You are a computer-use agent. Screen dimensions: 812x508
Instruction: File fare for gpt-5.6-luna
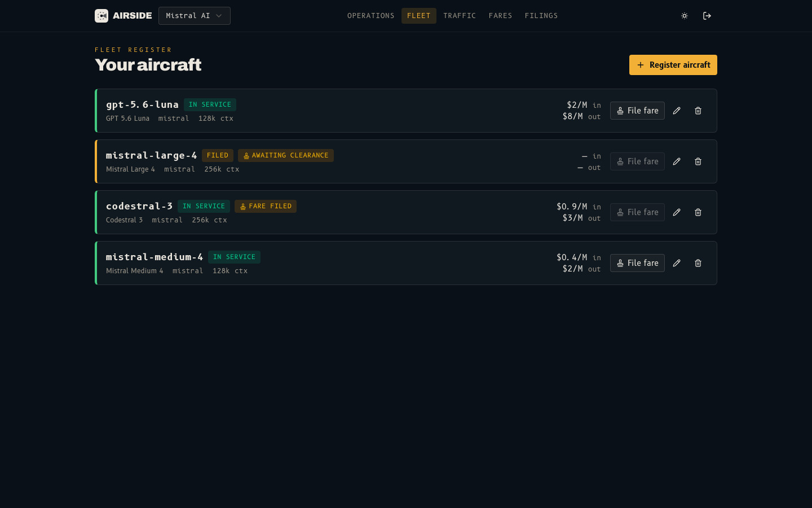coord(637,111)
